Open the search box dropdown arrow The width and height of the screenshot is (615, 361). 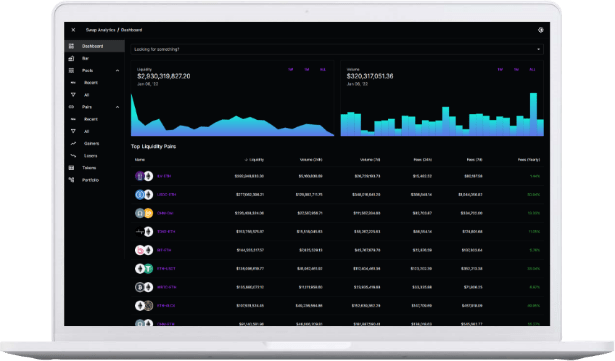tap(539, 49)
